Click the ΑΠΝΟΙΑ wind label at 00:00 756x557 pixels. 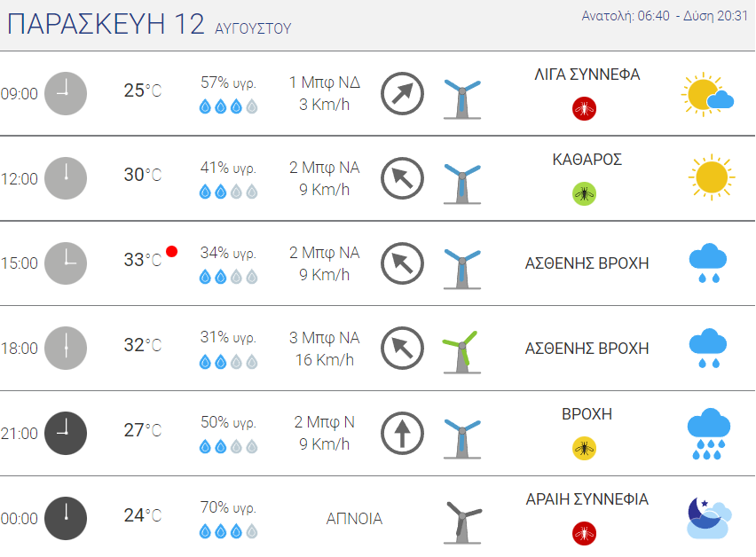(x=354, y=519)
